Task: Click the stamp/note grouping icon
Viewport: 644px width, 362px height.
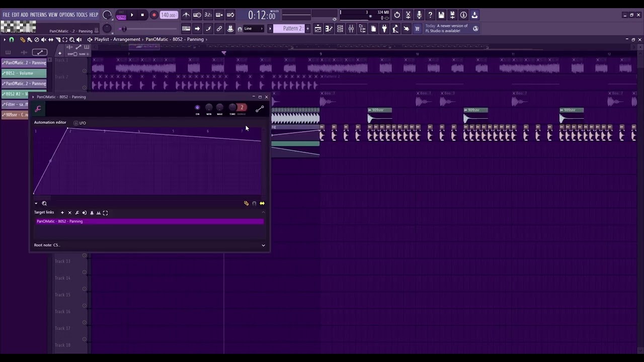Action: (x=230, y=29)
